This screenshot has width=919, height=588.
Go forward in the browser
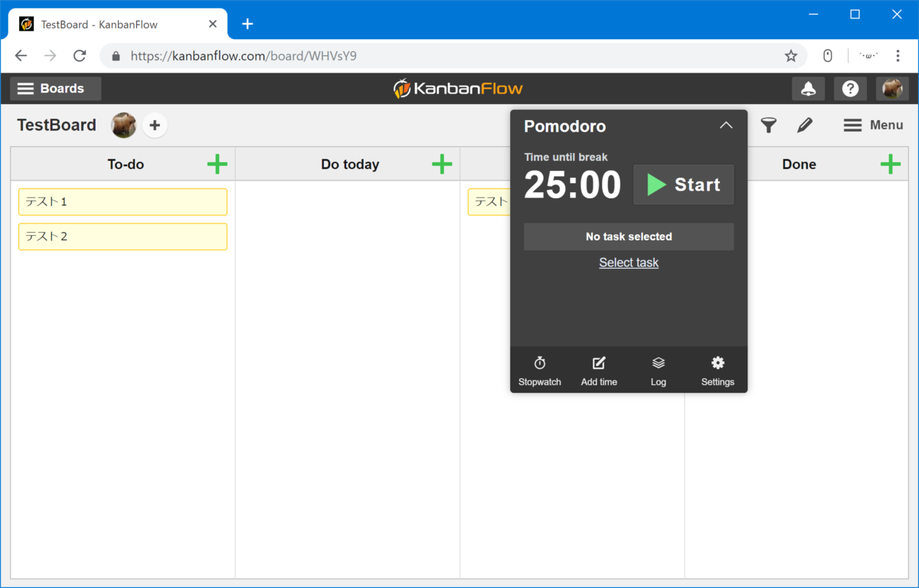tap(50, 56)
